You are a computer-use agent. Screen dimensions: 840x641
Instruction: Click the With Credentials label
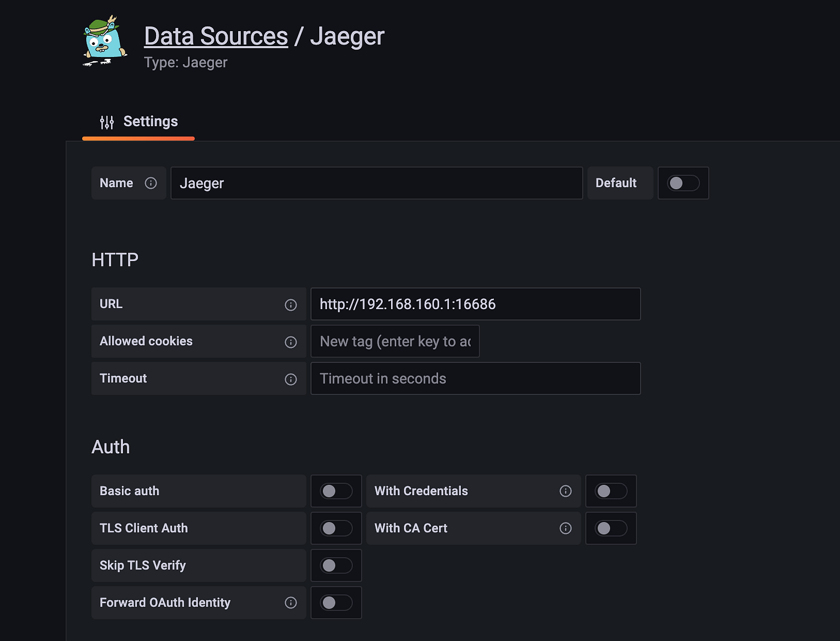click(x=421, y=491)
